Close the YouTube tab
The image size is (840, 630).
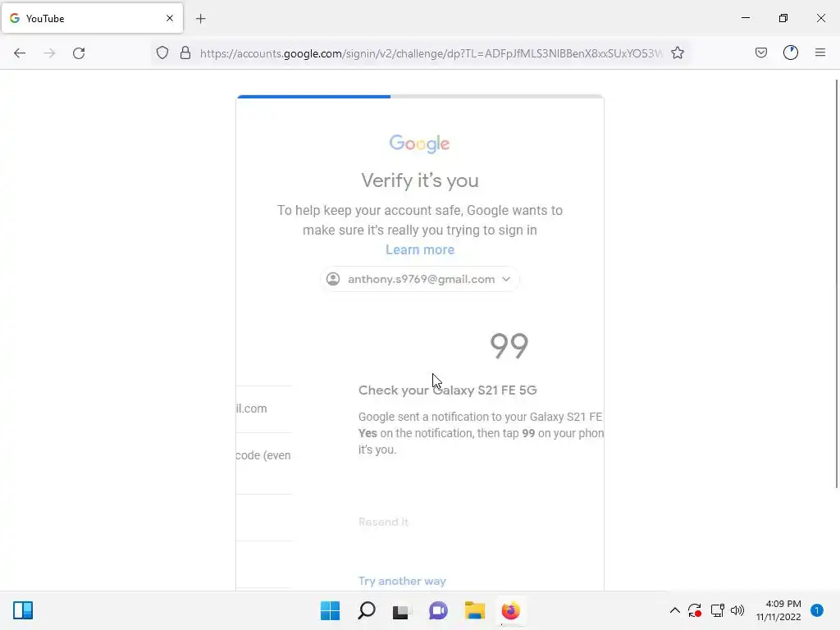pos(170,18)
